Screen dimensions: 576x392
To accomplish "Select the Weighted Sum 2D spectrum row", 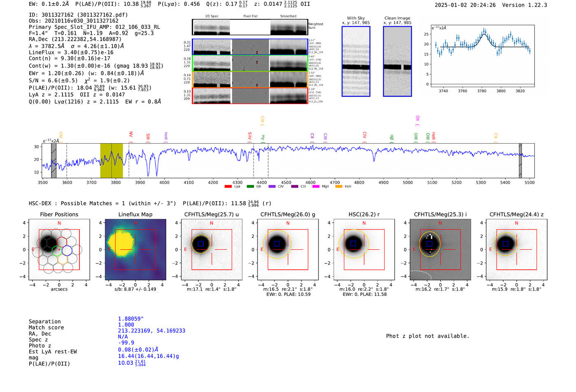I will tap(250, 27).
